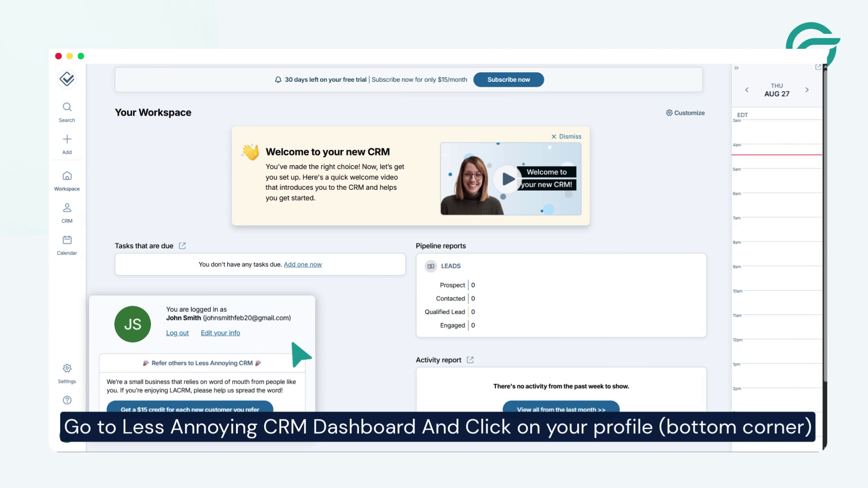Play the welcome video
The width and height of the screenshot is (868, 488).
tap(508, 179)
